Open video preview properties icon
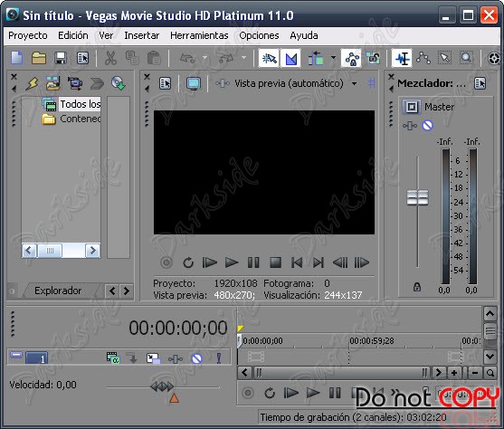 pyautogui.click(x=166, y=83)
